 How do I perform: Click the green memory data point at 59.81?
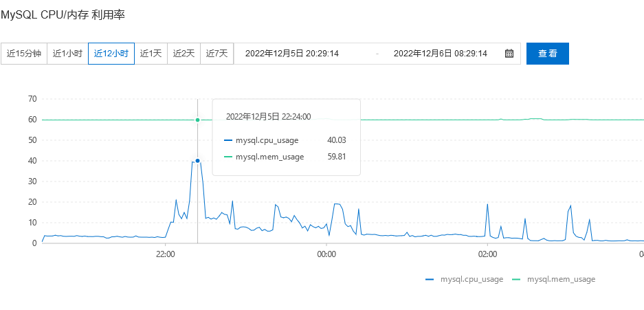click(x=198, y=120)
